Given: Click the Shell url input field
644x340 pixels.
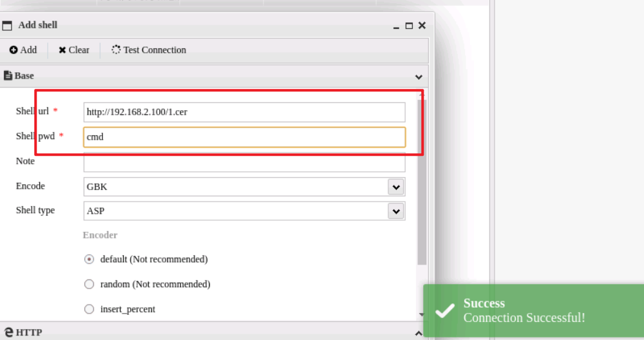Looking at the screenshot, I should (x=244, y=112).
